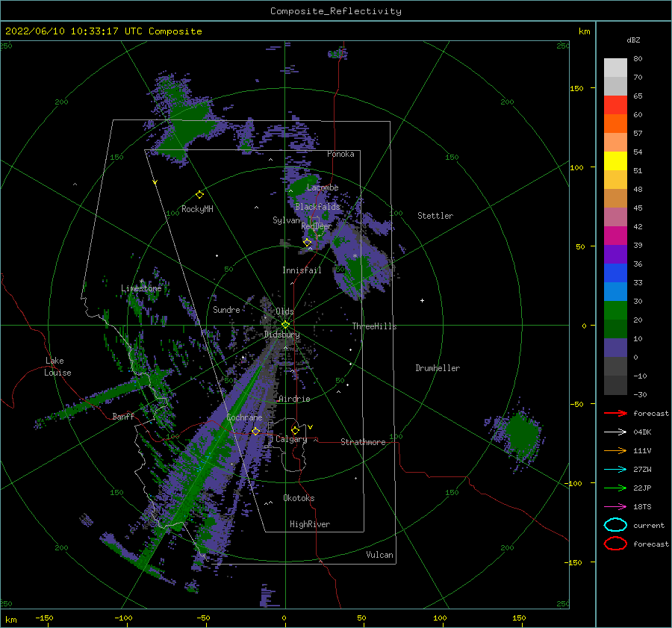Click the cyan current ellipse icon
This screenshot has width=672, height=628.
615,525
